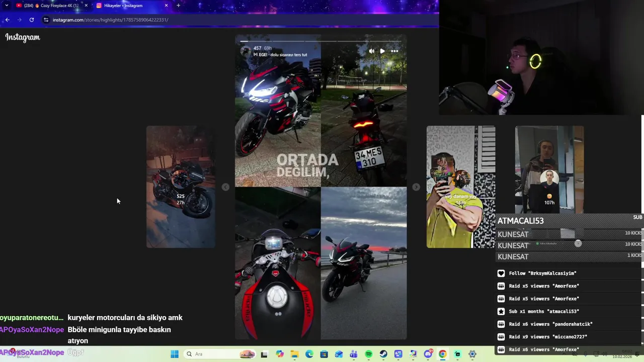
Task: Advance to next story using right arrow
Action: (x=416, y=187)
